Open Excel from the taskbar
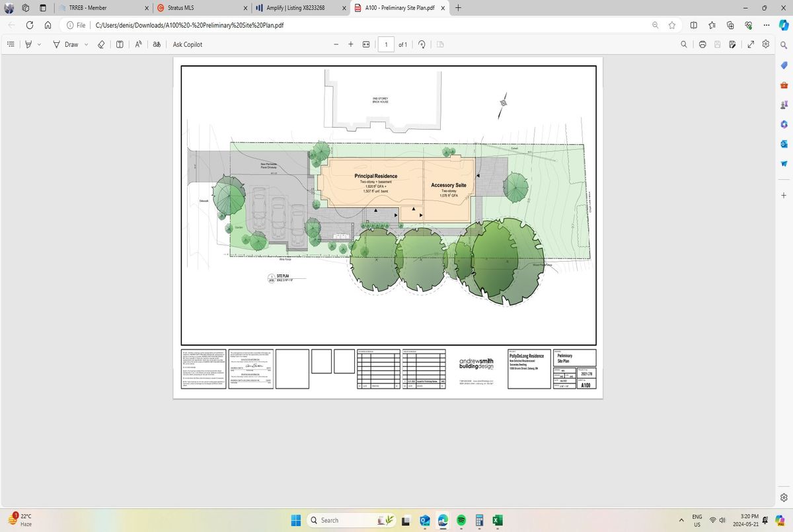This screenshot has height=532, width=793. [x=498, y=520]
